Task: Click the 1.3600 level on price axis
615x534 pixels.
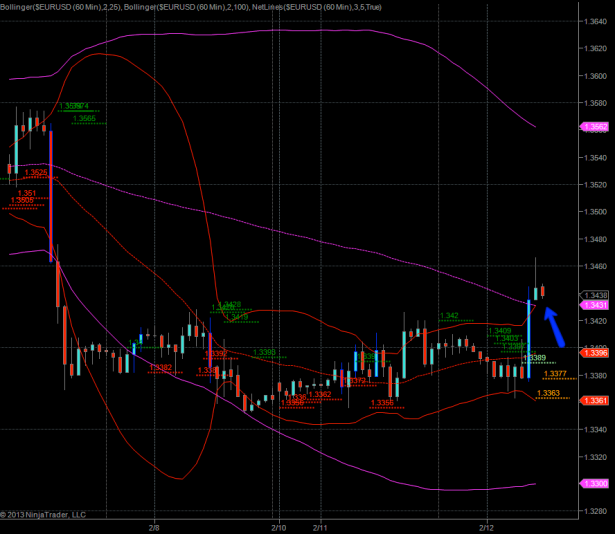Action: click(596, 76)
